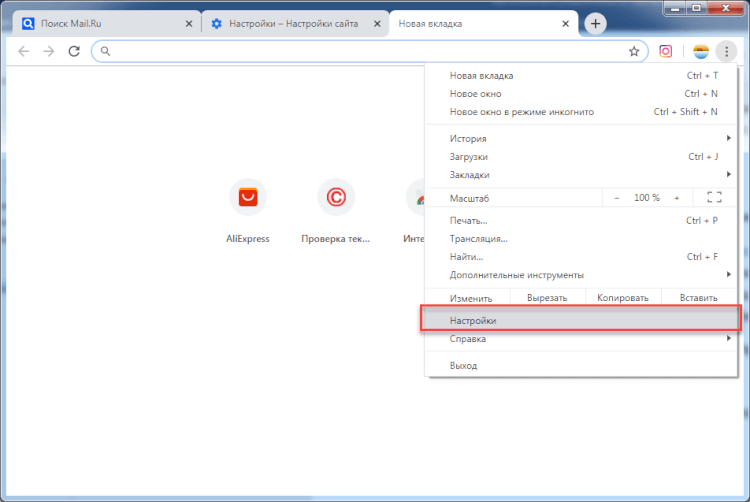
Task: Select Трансляция... menu item
Action: (x=581, y=239)
